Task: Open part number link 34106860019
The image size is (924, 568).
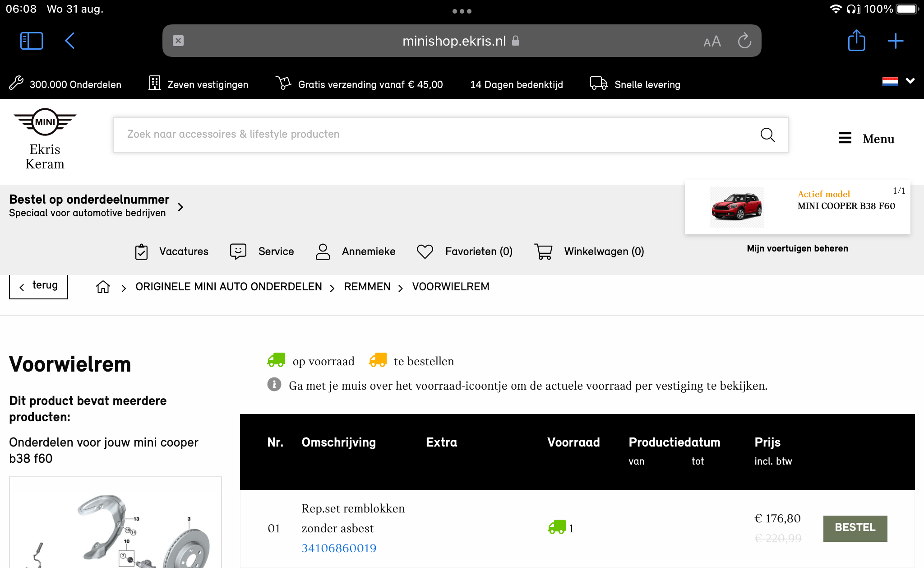Action: (x=339, y=548)
